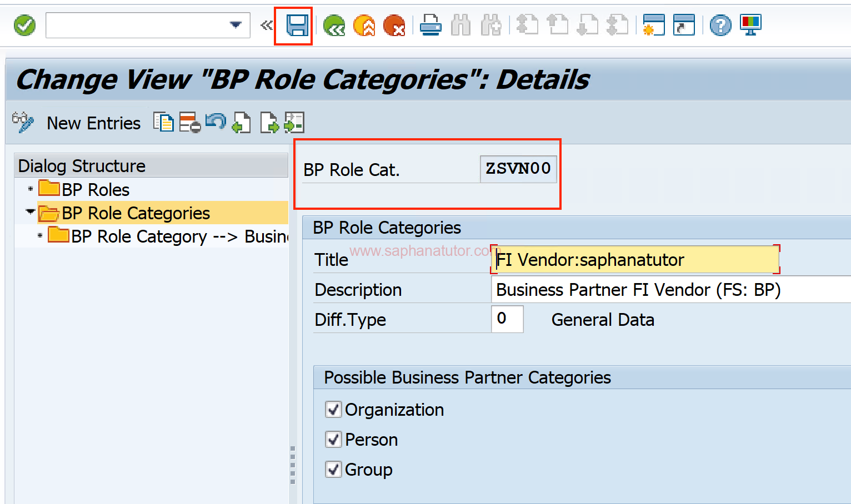
Task: Click the Description input field
Action: [671, 290]
